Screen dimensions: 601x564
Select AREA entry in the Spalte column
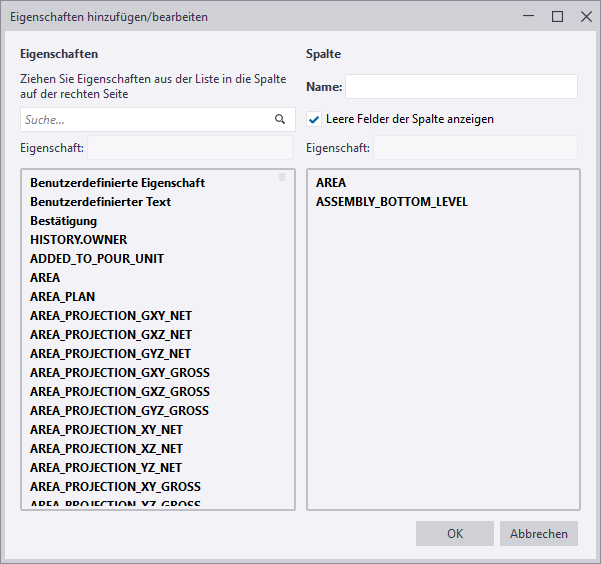(x=331, y=183)
